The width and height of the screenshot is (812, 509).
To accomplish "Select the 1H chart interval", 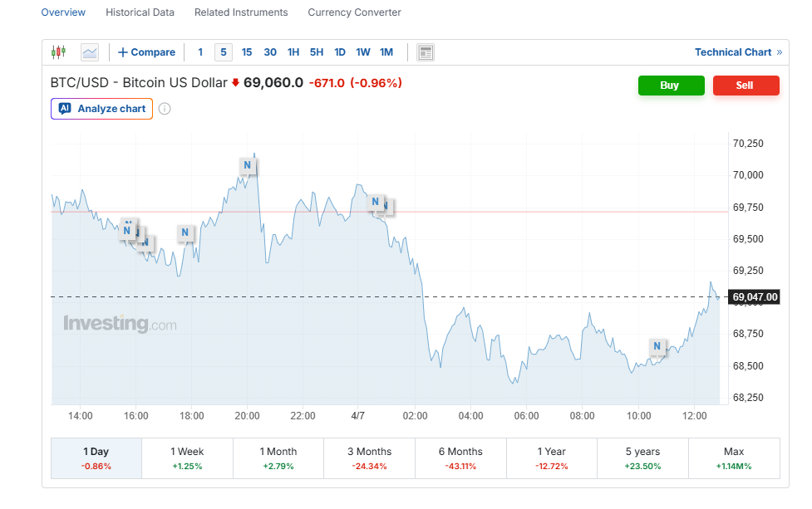I will 293,52.
